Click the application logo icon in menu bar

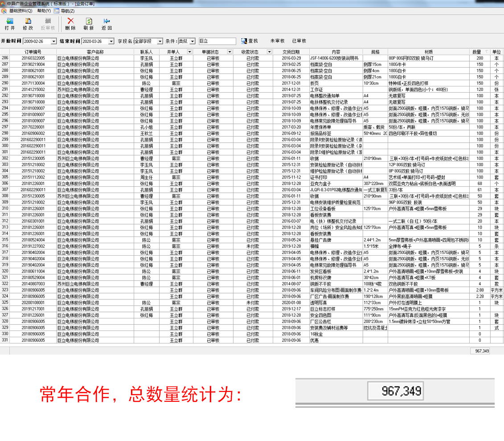point(4,11)
